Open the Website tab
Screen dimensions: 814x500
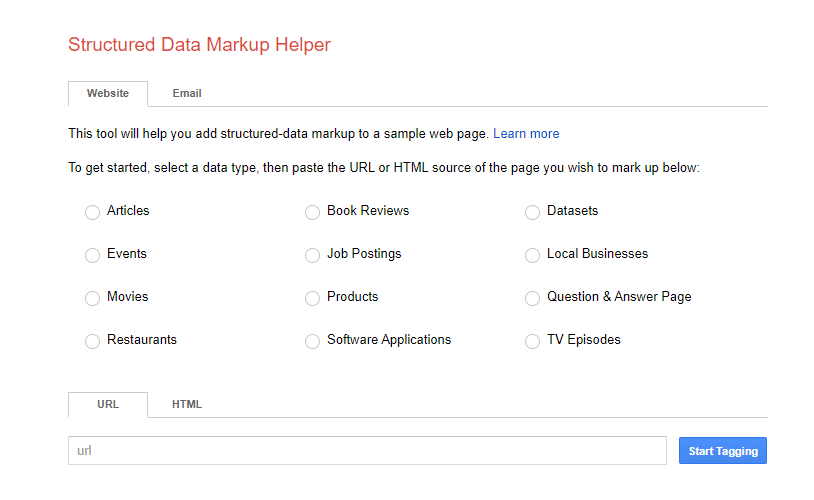pos(108,94)
